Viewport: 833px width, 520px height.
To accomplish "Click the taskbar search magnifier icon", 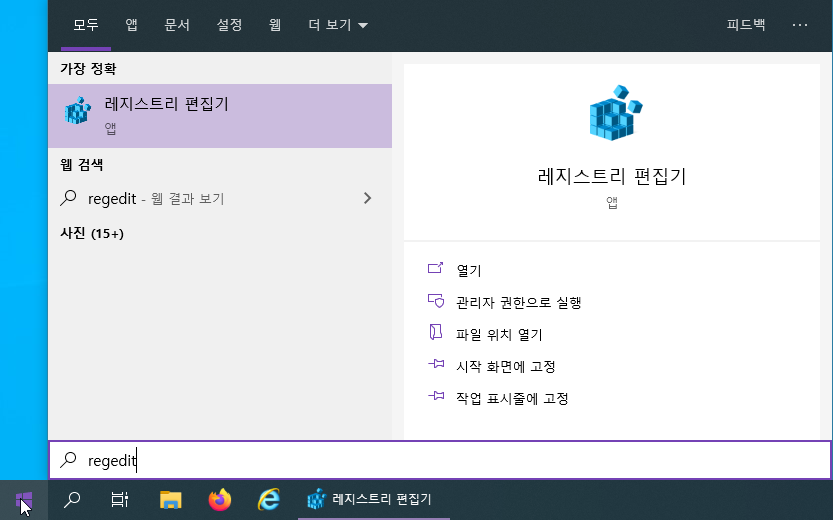I will point(72,500).
